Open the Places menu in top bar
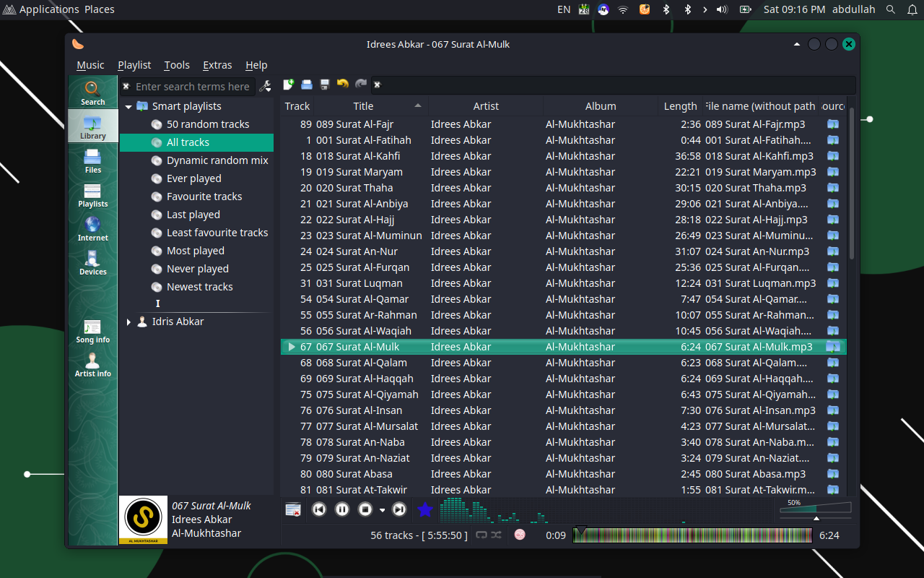The height and width of the screenshot is (578, 924). click(100, 9)
